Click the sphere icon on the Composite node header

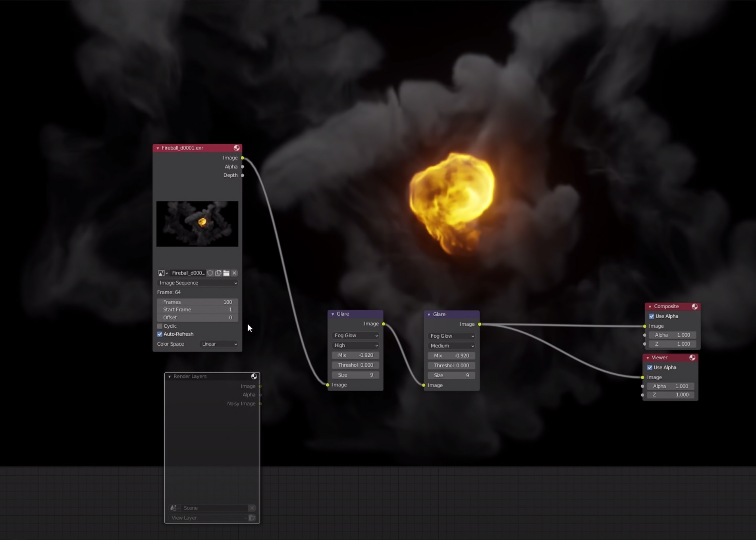[x=695, y=306]
